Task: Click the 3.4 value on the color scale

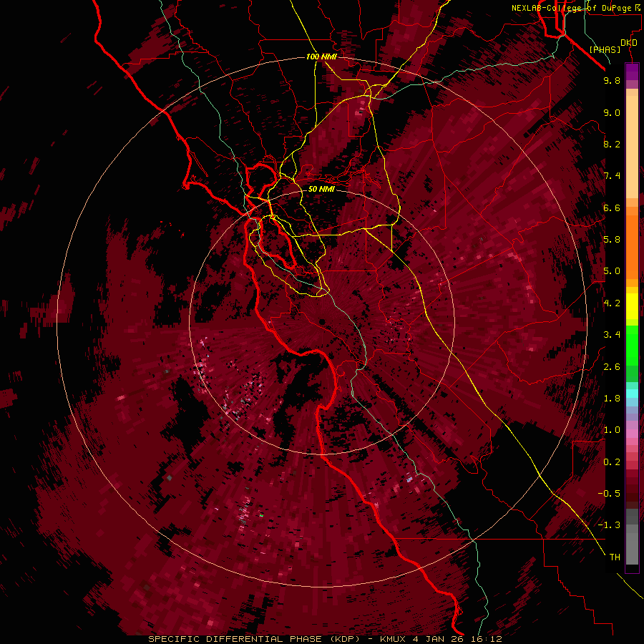Action: coord(612,335)
